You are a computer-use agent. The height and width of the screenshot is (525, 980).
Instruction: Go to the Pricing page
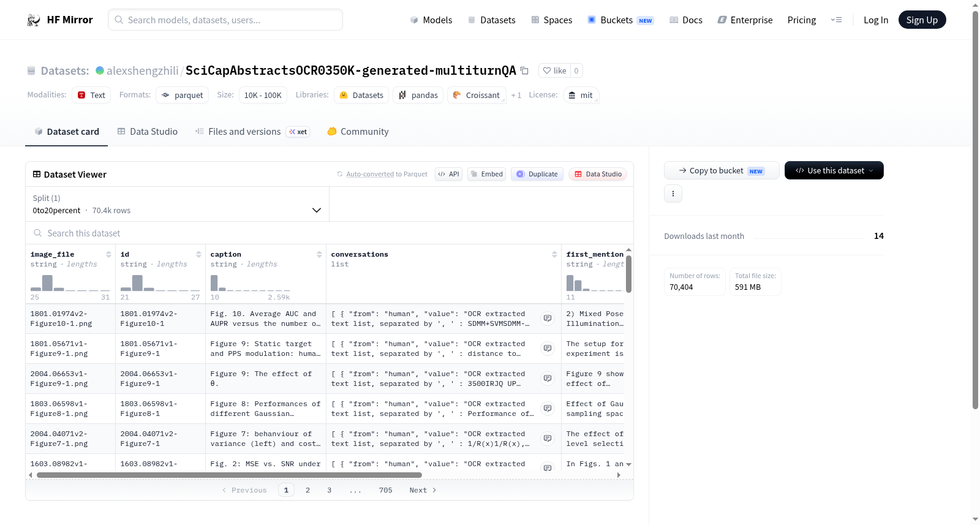pos(802,20)
